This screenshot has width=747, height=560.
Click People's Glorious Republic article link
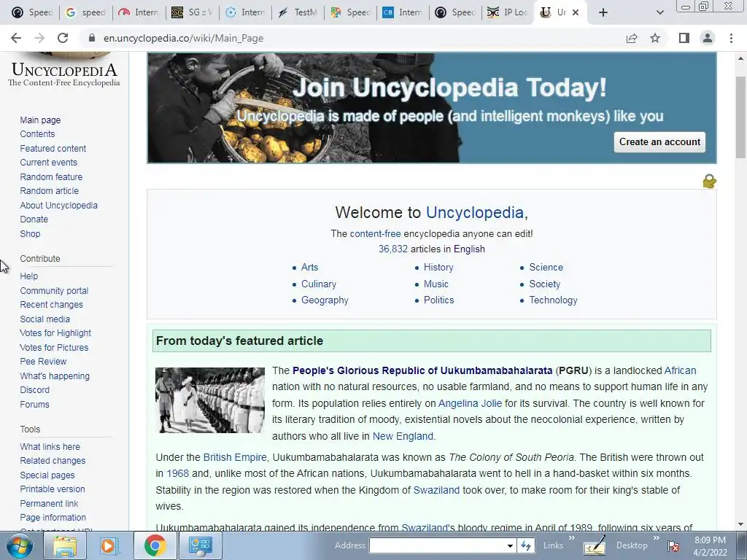click(x=422, y=370)
